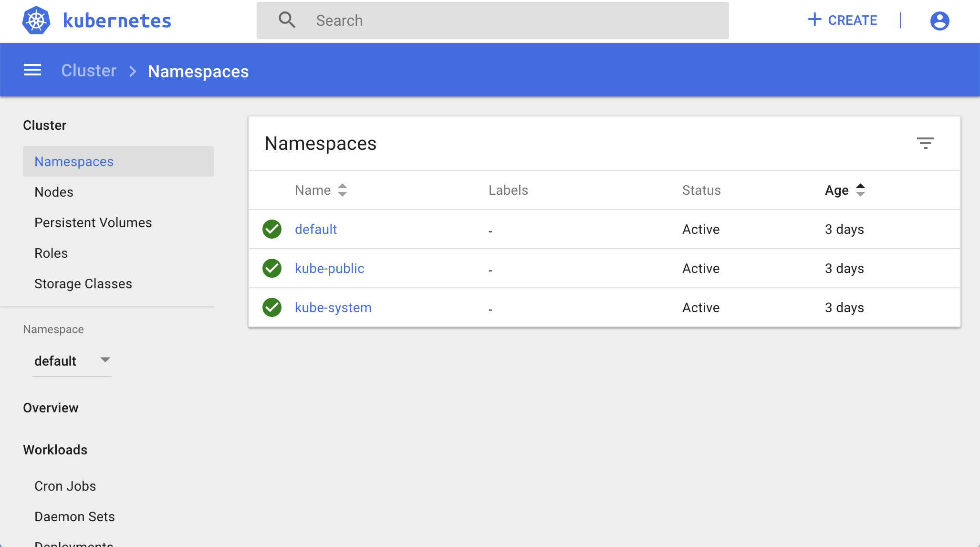Open Nodes in the sidebar
This screenshot has height=547, width=980.
pyautogui.click(x=54, y=192)
